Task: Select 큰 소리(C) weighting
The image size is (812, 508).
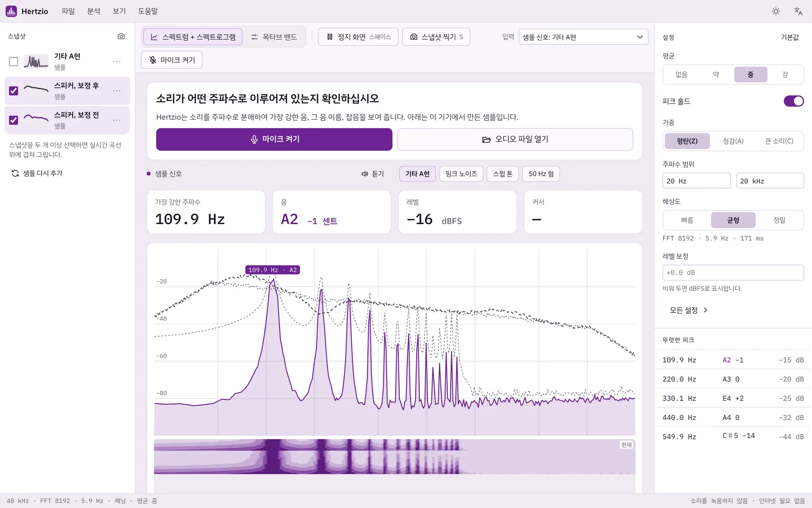Action: pyautogui.click(x=779, y=141)
